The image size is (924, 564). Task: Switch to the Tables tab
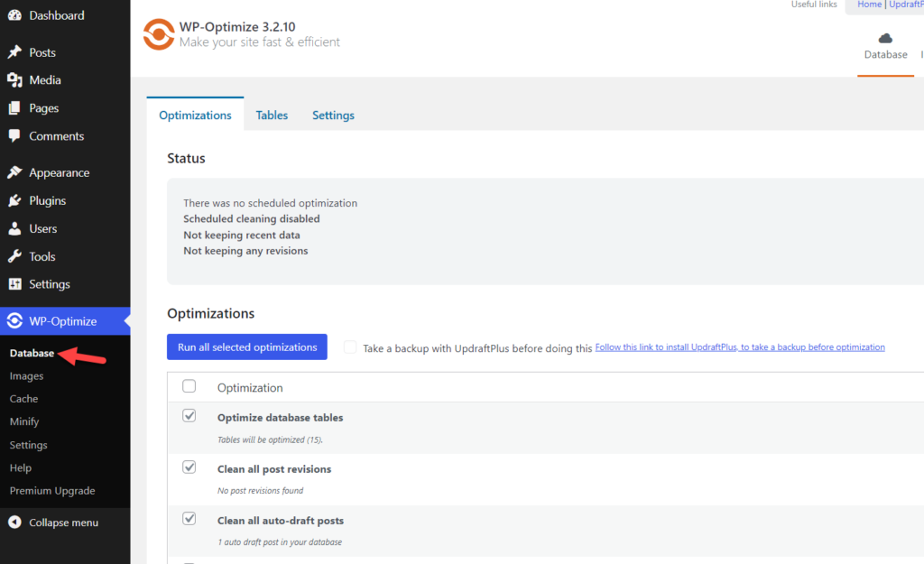[272, 115]
